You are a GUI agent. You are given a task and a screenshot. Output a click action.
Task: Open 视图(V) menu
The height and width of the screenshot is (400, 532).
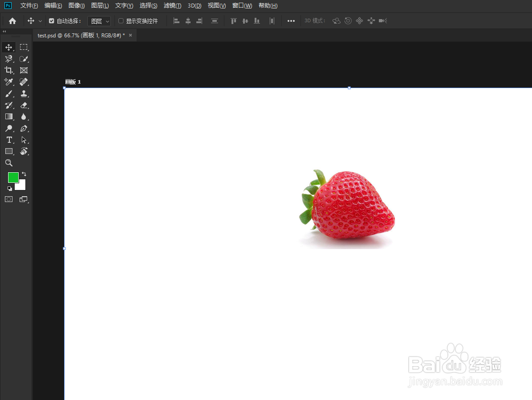(217, 5)
